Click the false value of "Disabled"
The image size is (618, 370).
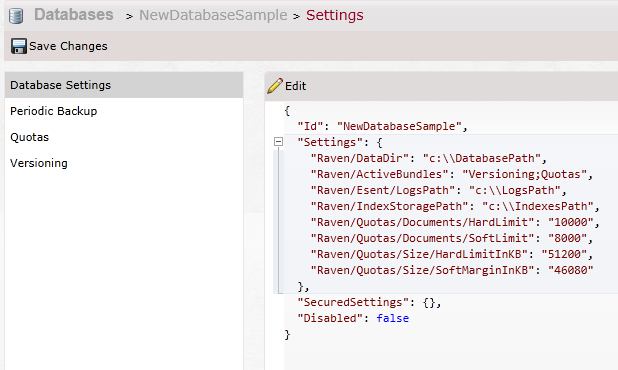(393, 318)
